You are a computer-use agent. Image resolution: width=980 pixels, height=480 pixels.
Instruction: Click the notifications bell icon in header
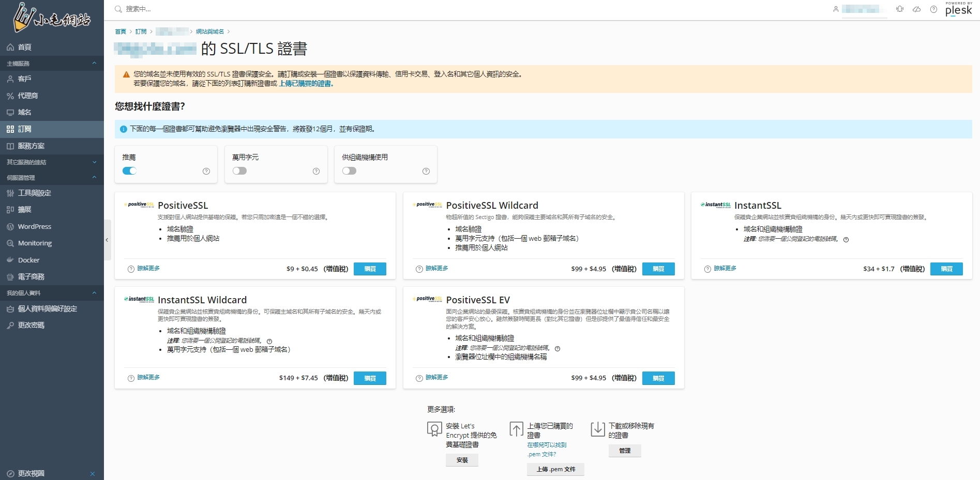coord(900,9)
